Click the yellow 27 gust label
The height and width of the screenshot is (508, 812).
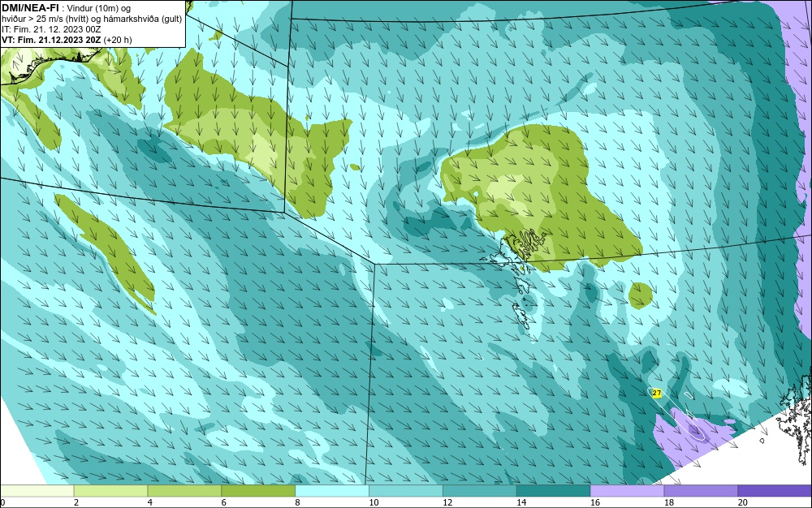[656, 393]
